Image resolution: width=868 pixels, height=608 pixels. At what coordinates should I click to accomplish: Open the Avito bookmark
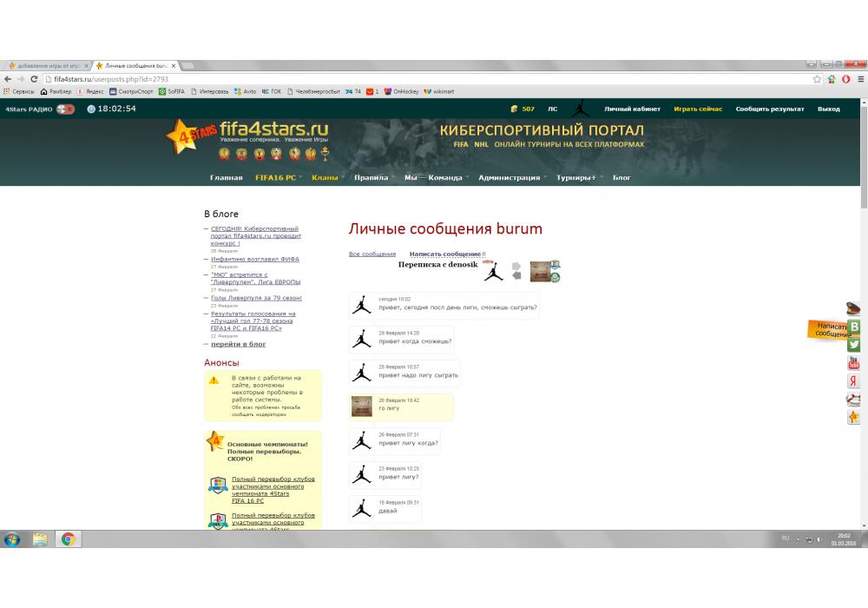(x=245, y=91)
